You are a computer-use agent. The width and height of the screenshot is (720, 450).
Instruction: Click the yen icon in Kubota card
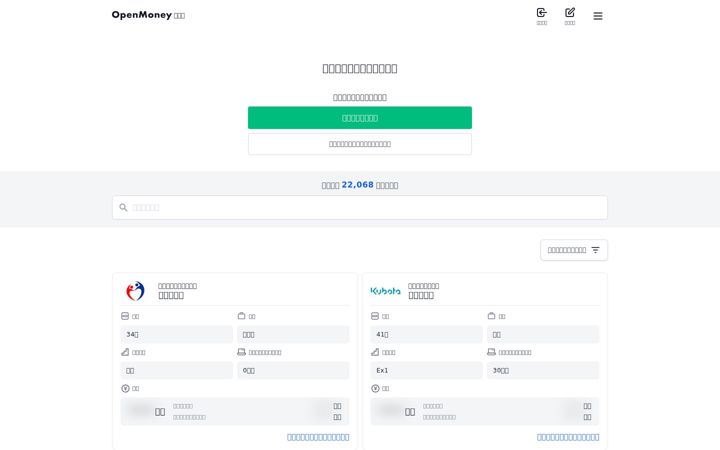point(375,388)
